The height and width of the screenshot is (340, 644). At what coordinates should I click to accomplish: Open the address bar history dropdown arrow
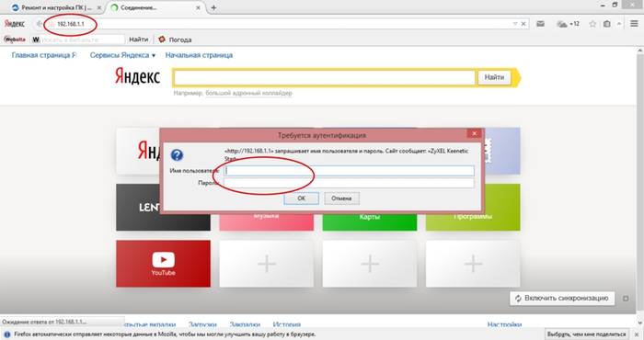click(515, 24)
